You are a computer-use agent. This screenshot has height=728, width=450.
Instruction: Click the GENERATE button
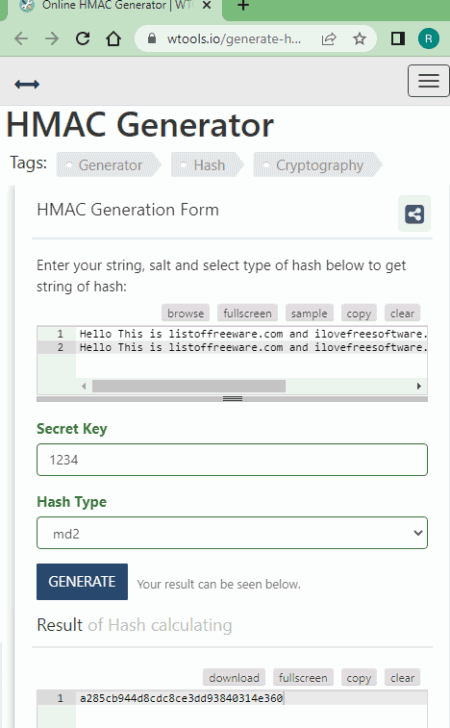pyautogui.click(x=82, y=581)
